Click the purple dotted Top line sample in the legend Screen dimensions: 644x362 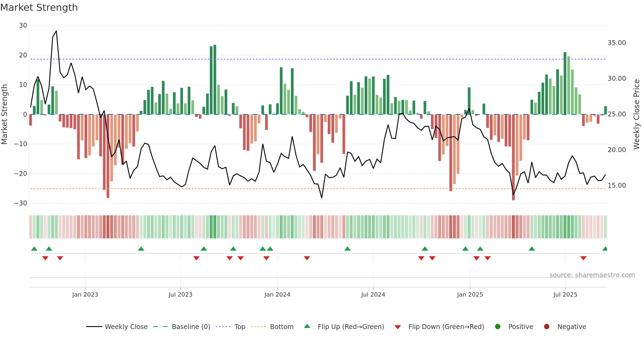[x=223, y=327]
